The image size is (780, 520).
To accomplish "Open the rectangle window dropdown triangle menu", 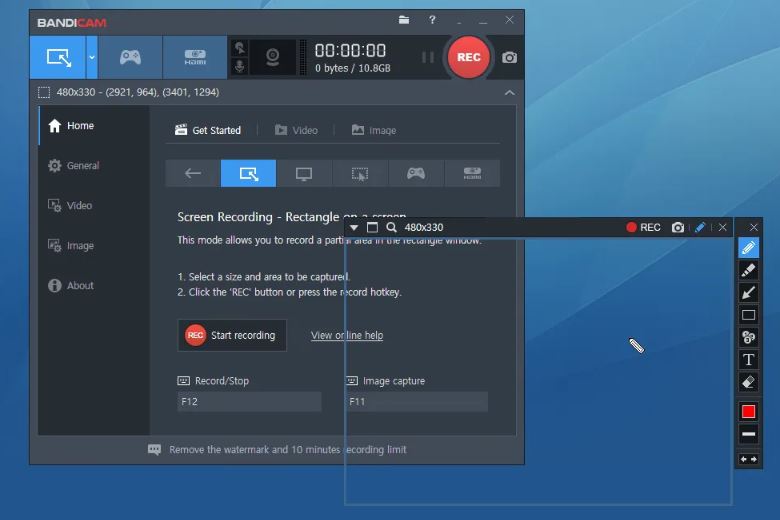I will (x=354, y=227).
